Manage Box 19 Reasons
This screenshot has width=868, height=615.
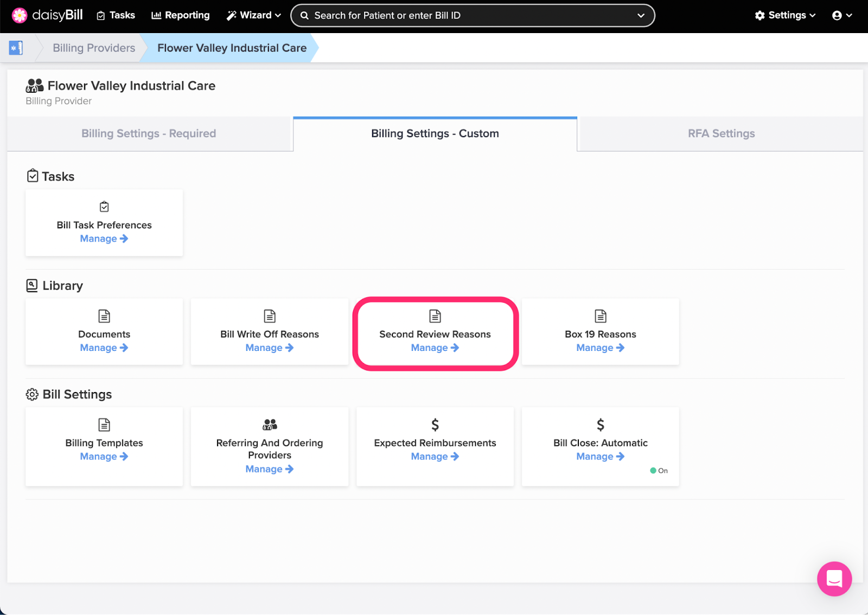click(x=601, y=348)
